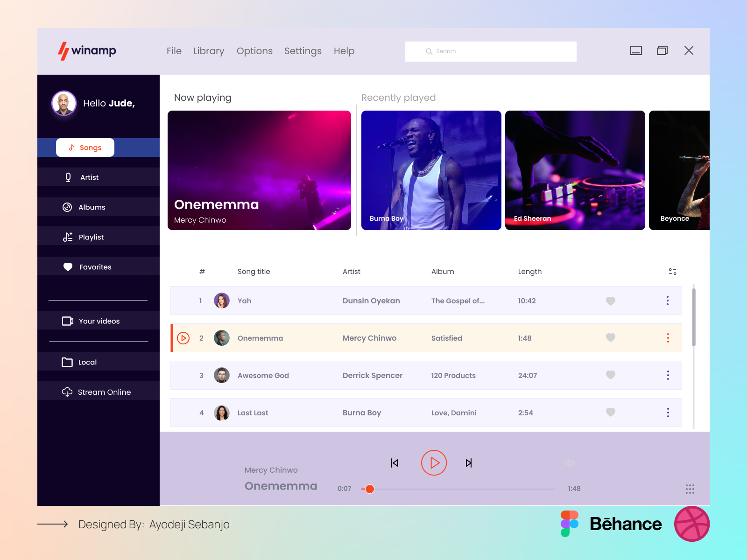Click the Albums disc icon

pyautogui.click(x=68, y=207)
